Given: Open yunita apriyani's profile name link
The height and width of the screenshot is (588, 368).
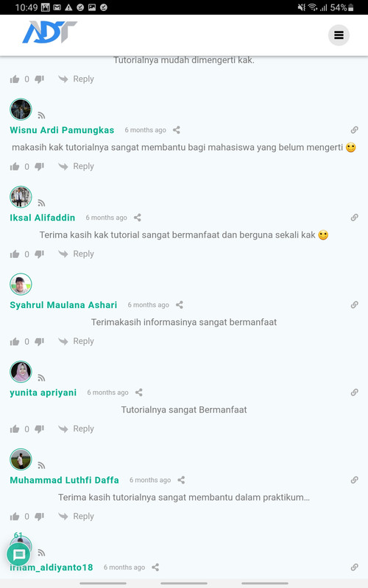Looking at the screenshot, I should coord(43,392).
